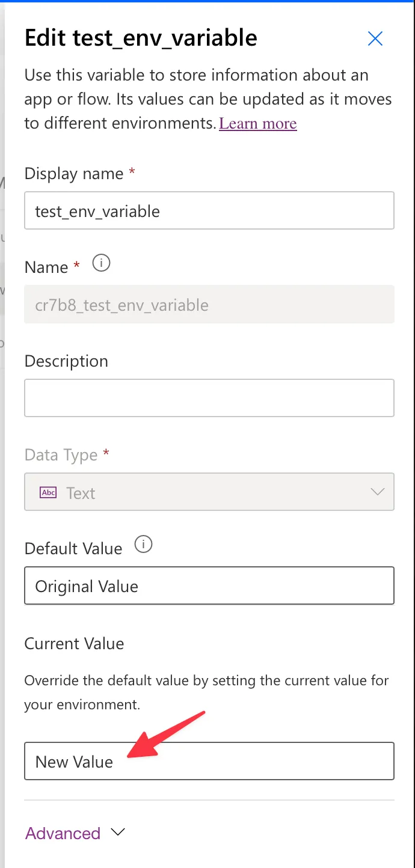Click the Display name input field
Viewport: 415px width, 868px height.
click(209, 211)
